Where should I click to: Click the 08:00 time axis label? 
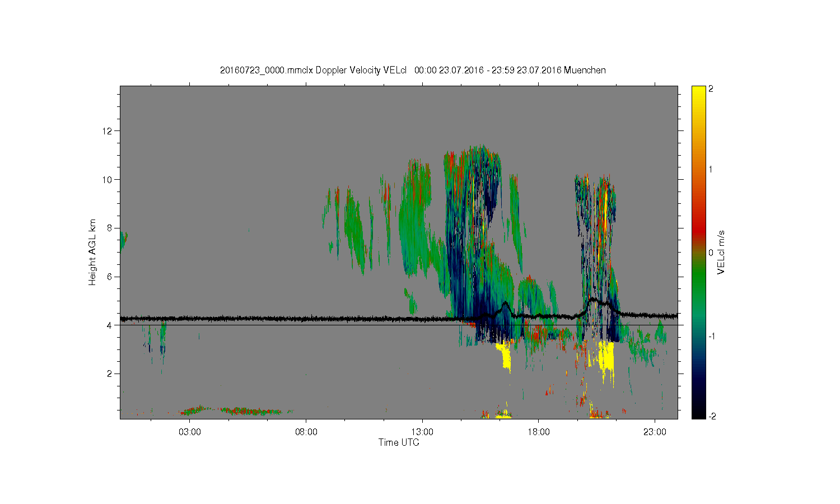click(306, 432)
